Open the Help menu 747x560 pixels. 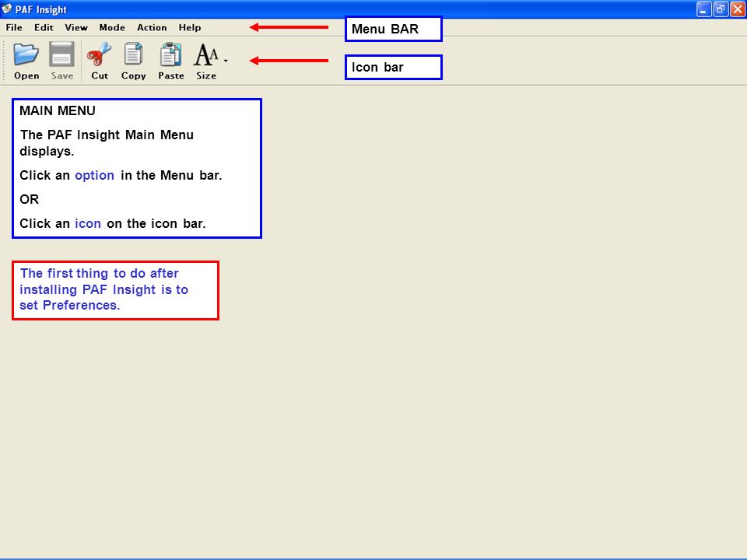click(x=190, y=28)
